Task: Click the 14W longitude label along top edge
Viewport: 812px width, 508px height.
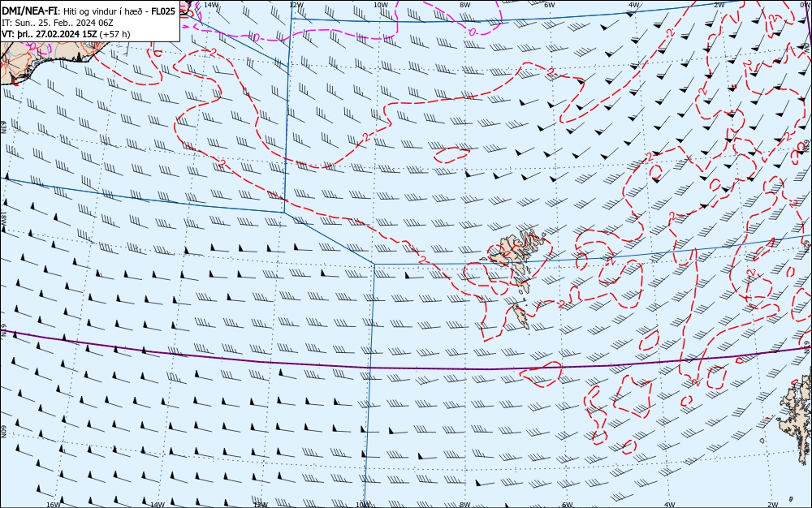Action: coord(211,5)
